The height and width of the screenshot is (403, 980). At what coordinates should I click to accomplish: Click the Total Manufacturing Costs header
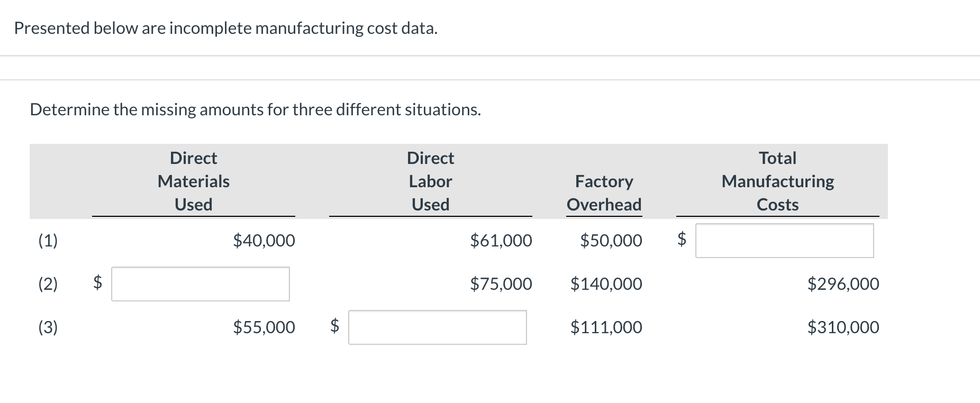(777, 181)
